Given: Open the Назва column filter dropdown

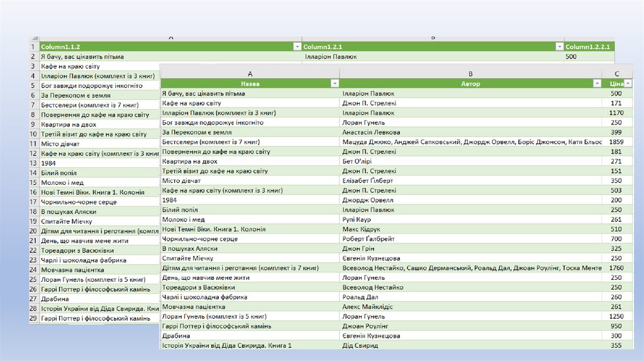Looking at the screenshot, I should 335,84.
